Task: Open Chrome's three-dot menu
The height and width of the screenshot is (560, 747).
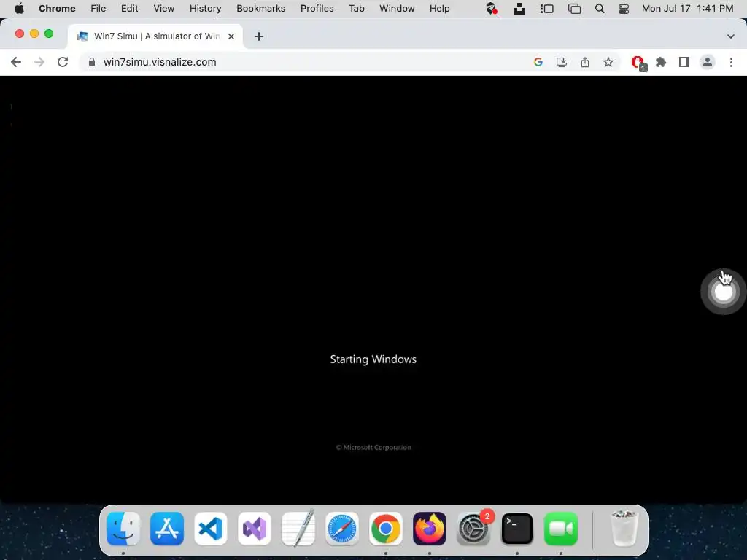Action: coord(731,62)
